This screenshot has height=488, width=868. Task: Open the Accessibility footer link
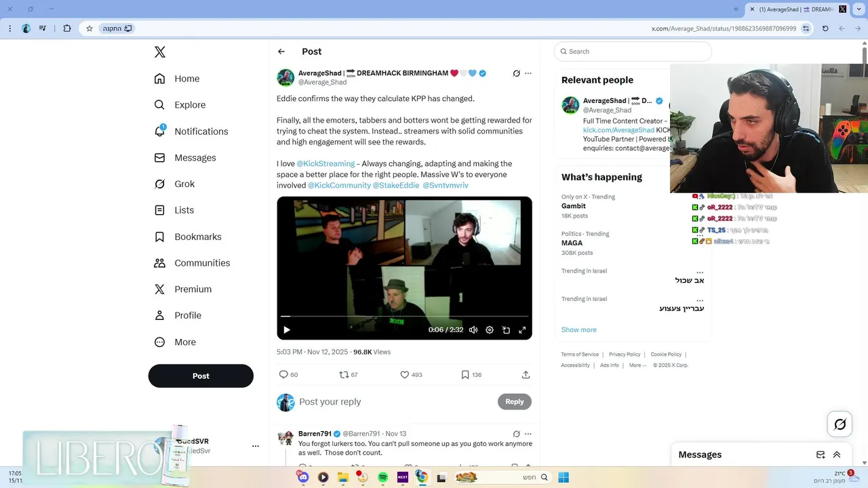point(575,365)
